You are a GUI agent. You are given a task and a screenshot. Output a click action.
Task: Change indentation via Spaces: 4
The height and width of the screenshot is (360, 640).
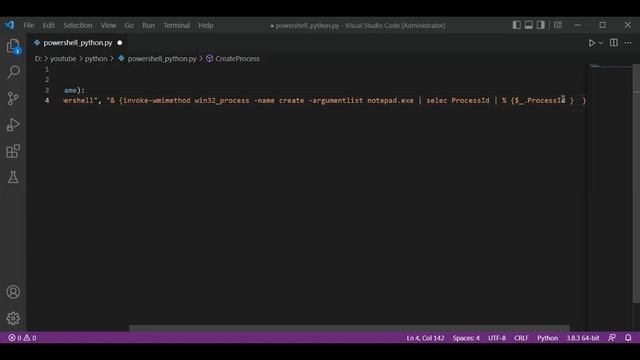466,338
